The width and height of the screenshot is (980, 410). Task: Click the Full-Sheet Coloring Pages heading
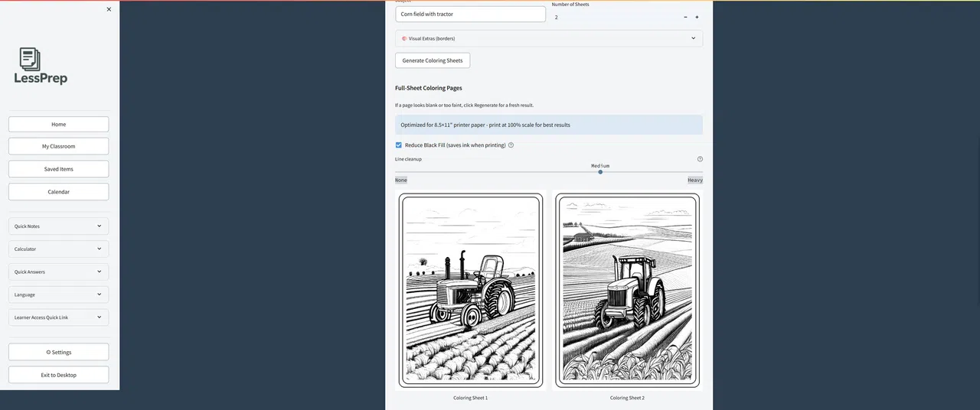click(x=429, y=88)
